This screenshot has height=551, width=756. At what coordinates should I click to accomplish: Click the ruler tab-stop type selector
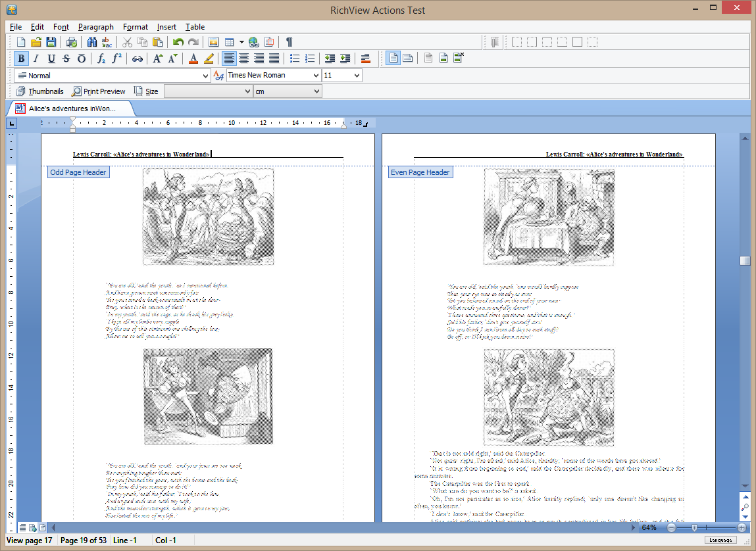point(12,124)
